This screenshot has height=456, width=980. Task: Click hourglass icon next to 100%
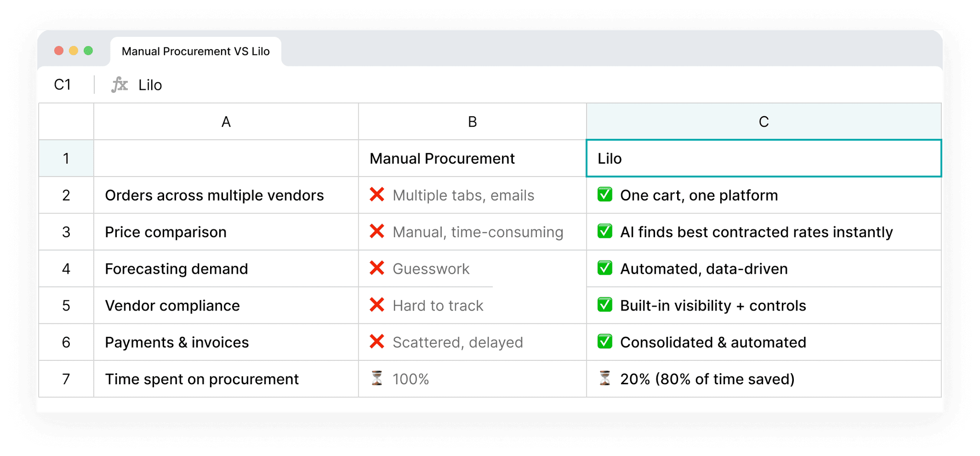pos(377,378)
